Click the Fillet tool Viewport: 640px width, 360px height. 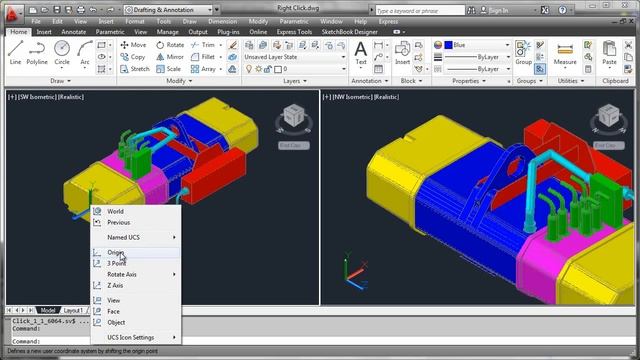pos(203,57)
